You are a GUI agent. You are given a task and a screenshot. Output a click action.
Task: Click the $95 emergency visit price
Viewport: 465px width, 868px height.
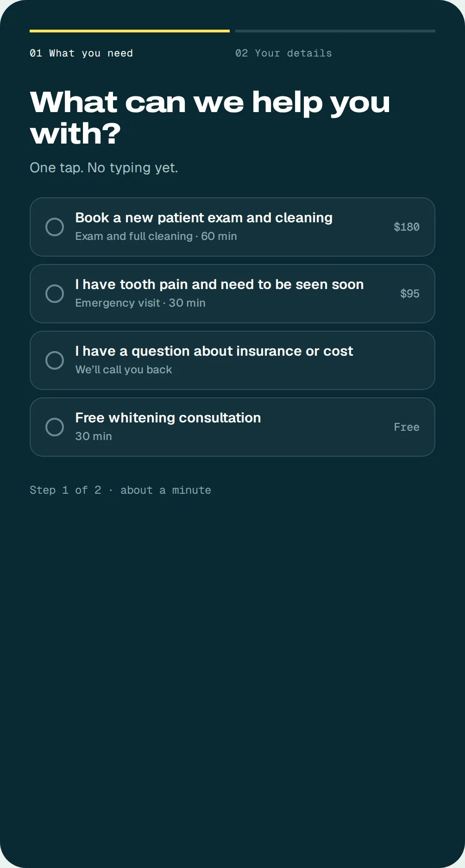(x=410, y=294)
